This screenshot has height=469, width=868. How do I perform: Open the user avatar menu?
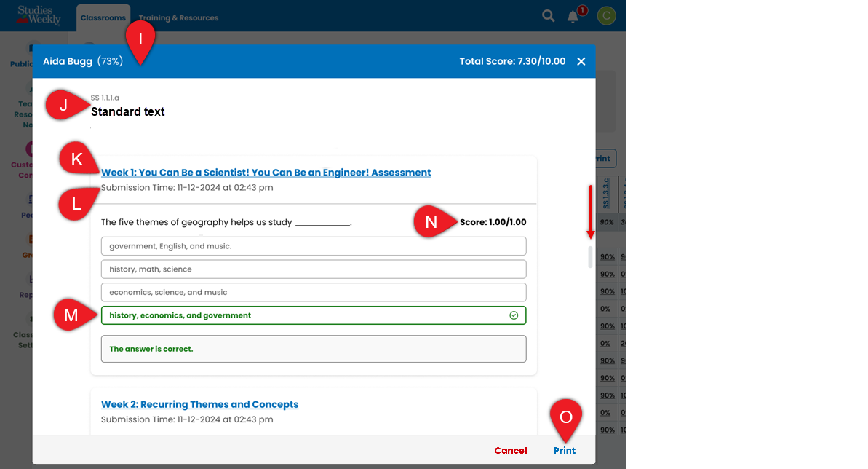(606, 16)
